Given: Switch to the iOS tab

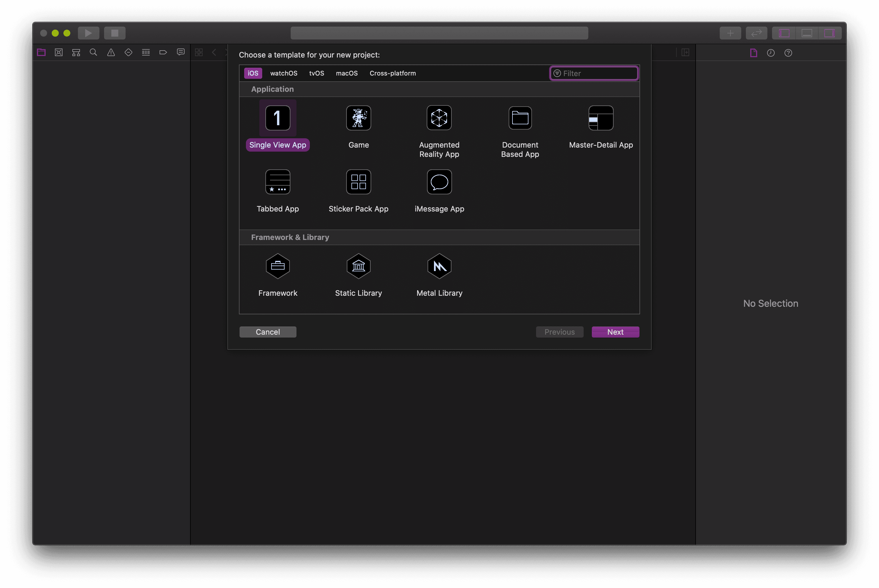Looking at the screenshot, I should tap(253, 73).
